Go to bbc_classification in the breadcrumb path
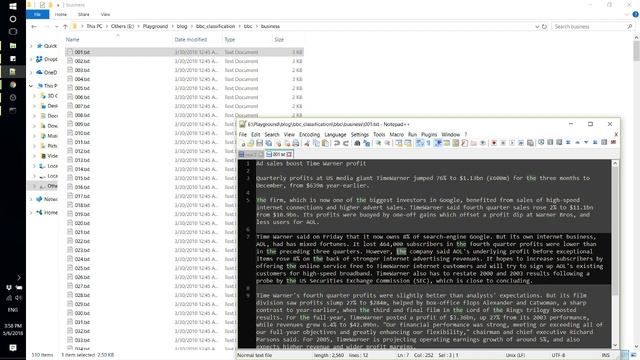This screenshot has height=360, width=640. (215, 26)
